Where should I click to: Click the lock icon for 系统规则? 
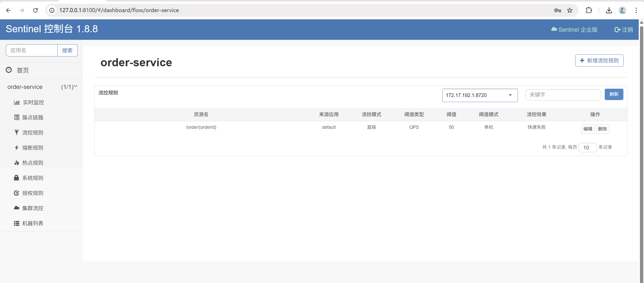click(16, 178)
